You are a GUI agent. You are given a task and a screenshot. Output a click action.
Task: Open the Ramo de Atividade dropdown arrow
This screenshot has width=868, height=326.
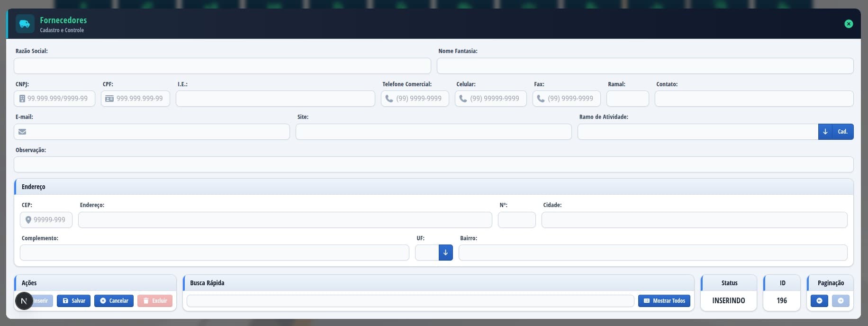coord(825,132)
